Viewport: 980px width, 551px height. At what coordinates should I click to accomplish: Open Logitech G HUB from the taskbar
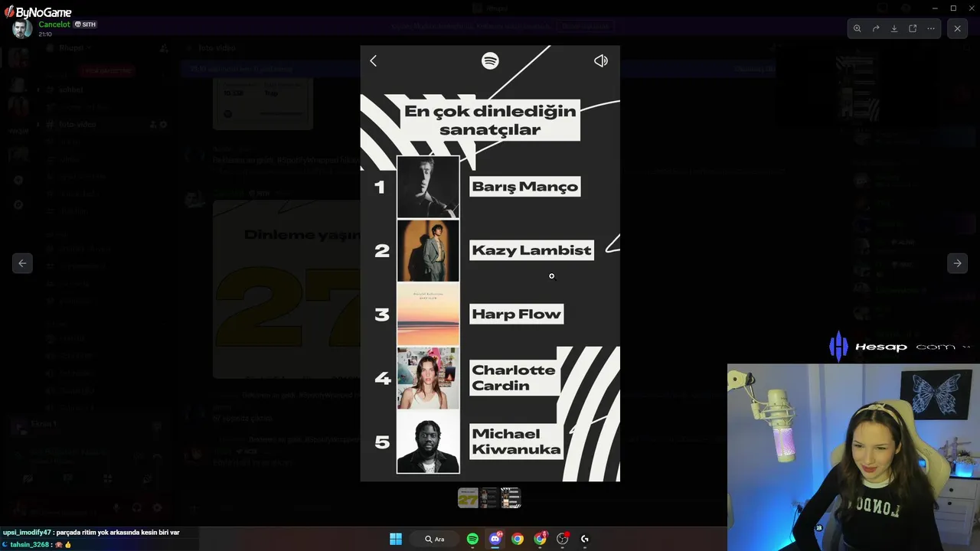tap(585, 539)
